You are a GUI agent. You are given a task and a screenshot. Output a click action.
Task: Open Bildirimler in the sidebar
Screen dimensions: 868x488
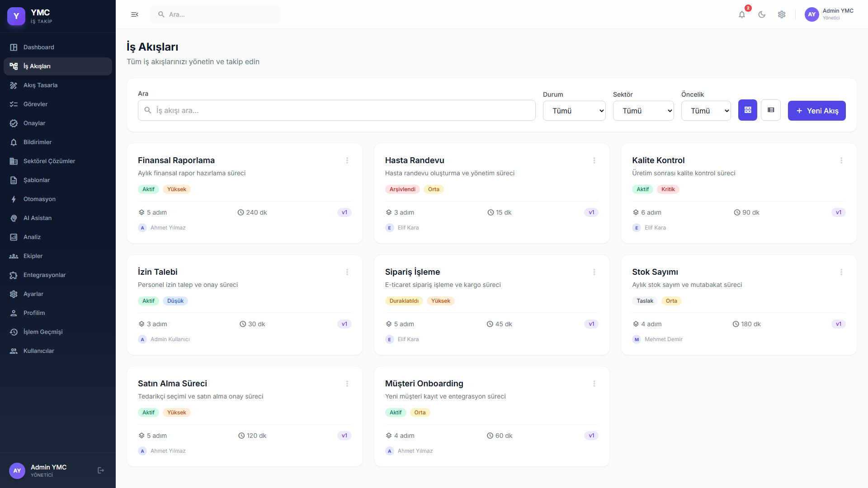coord(58,142)
